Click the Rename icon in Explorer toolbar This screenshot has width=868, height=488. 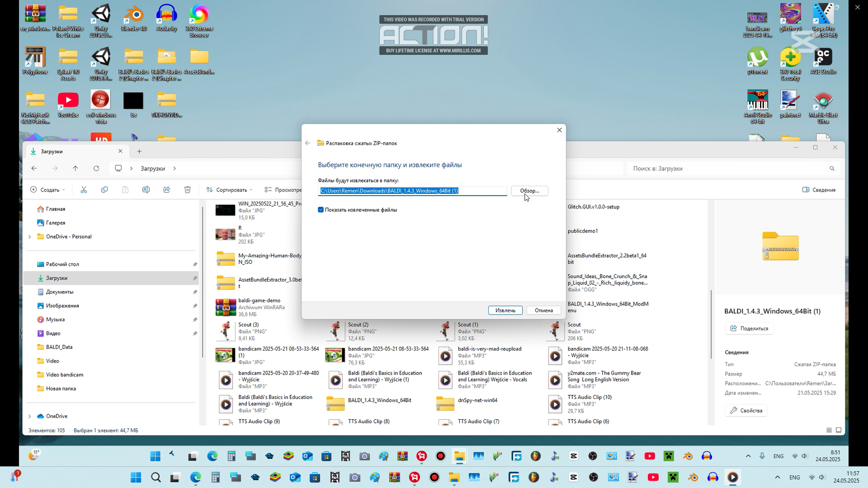pos(146,190)
